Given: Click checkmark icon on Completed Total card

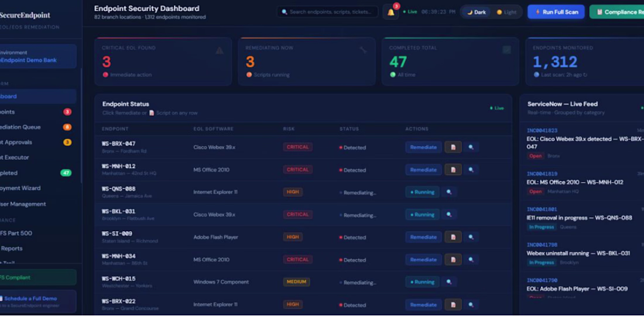Looking at the screenshot, I should (507, 50).
